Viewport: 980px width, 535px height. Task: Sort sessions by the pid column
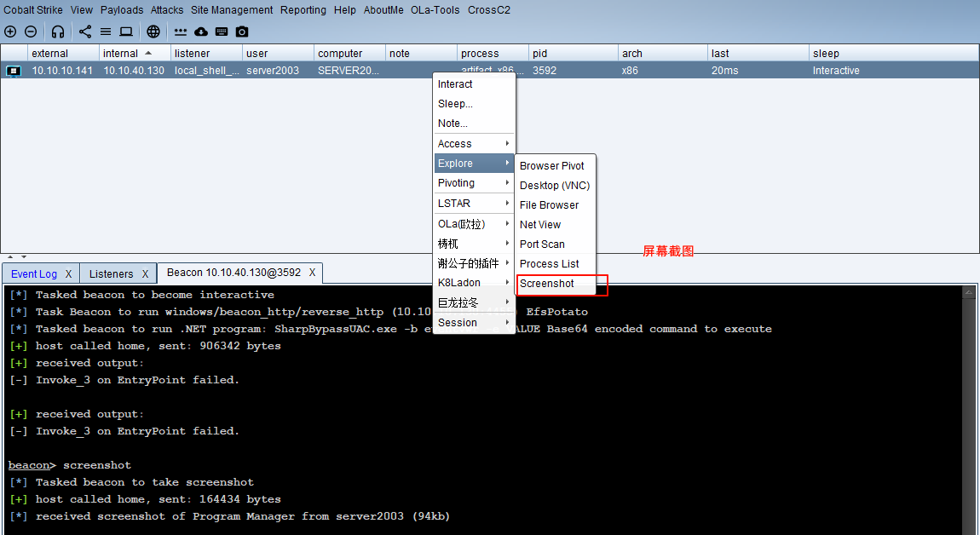[x=574, y=53]
